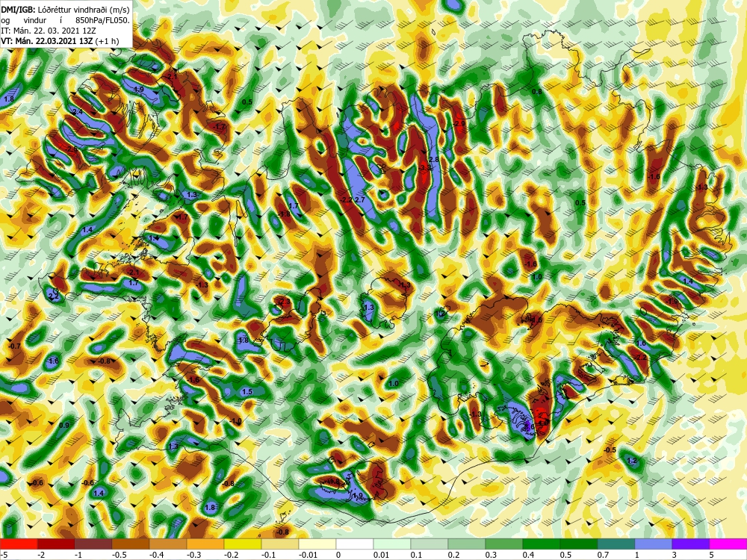The width and height of the screenshot is (747, 560).
Task: Pick the orange legend swatch labeled -0.3
Action: coord(205,544)
